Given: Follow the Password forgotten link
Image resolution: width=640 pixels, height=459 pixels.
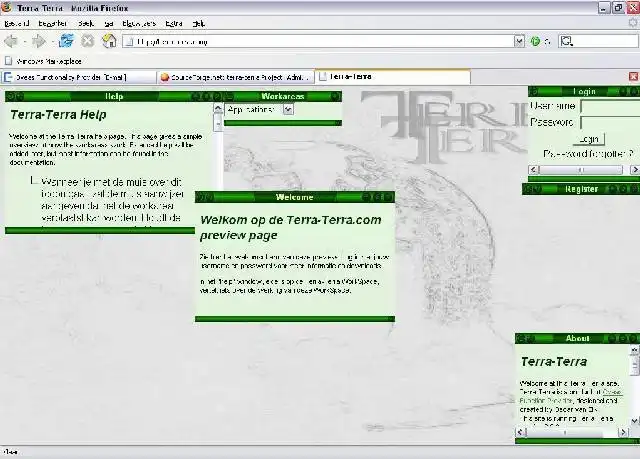Looking at the screenshot, I should 588,154.
